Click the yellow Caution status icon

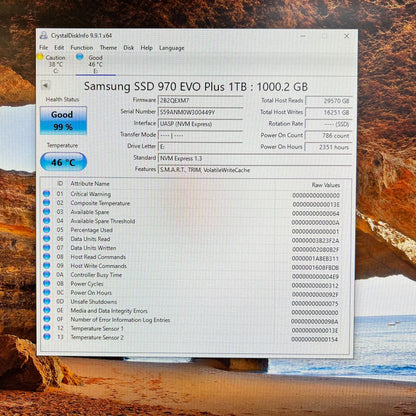click(x=40, y=57)
